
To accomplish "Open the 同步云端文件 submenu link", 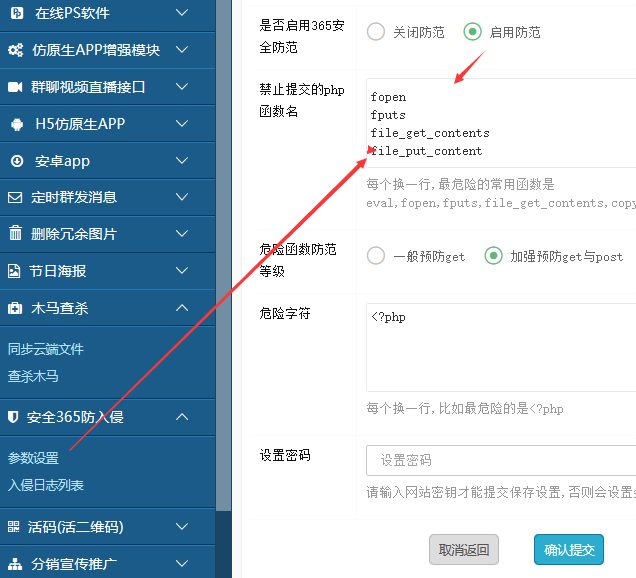I will pyautogui.click(x=45, y=349).
